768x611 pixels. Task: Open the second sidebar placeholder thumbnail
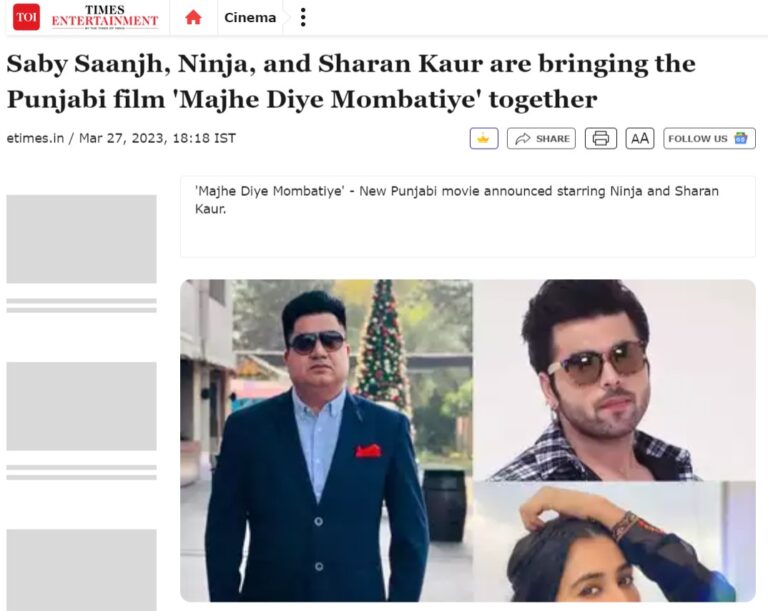81,406
